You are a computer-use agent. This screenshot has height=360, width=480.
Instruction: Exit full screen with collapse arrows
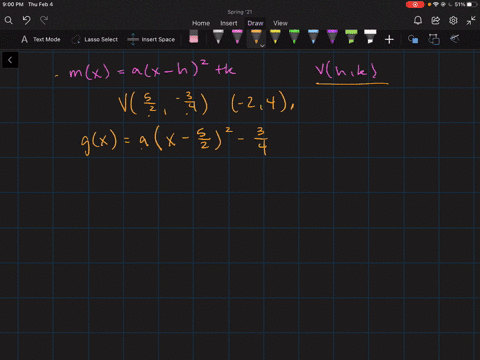pyautogui.click(x=471, y=21)
